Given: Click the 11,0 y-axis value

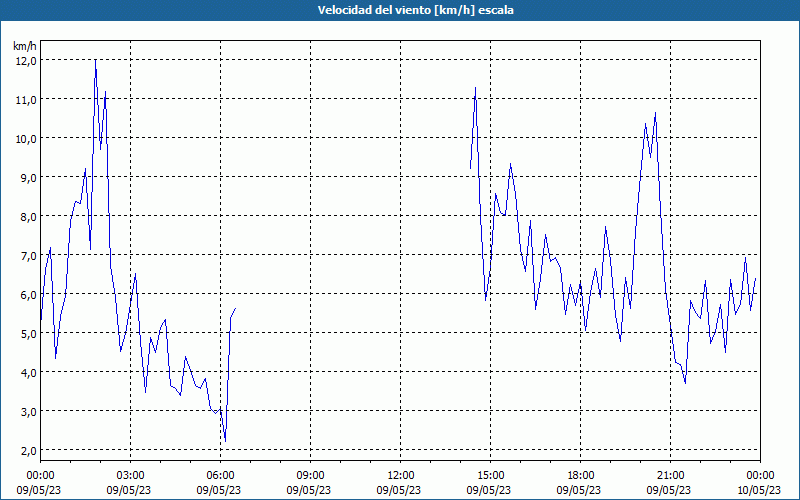Looking at the screenshot, I should [26, 99].
